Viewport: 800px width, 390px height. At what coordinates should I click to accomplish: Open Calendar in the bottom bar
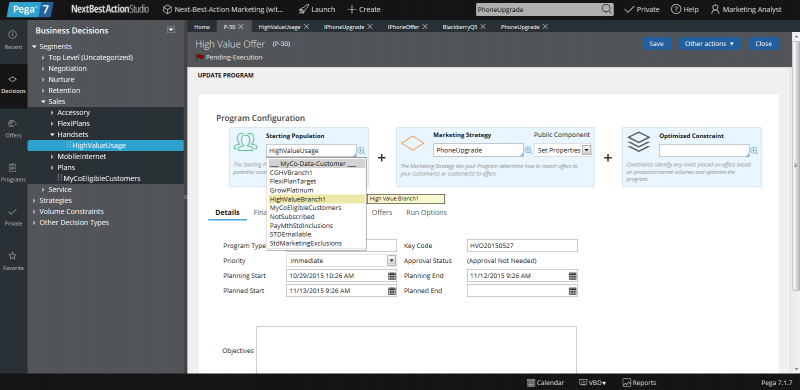(545, 382)
